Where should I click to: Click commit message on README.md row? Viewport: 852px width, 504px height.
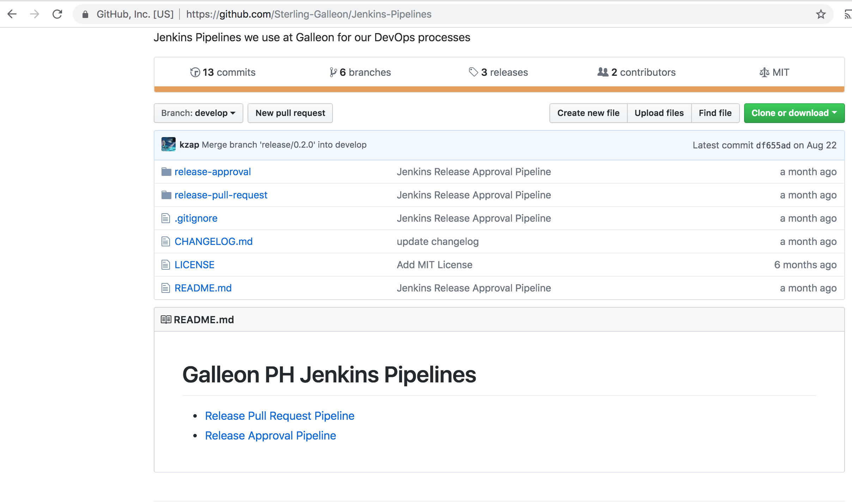pos(474,288)
